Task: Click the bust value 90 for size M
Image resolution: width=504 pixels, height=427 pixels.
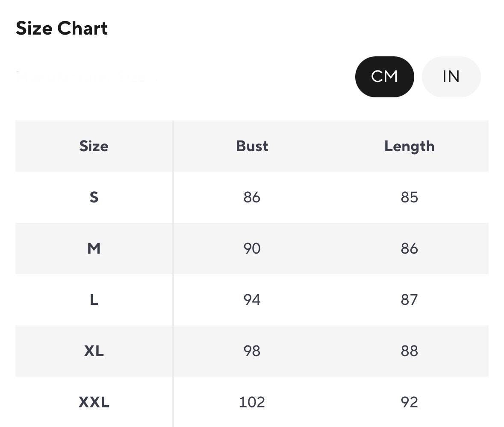Action: 252,249
